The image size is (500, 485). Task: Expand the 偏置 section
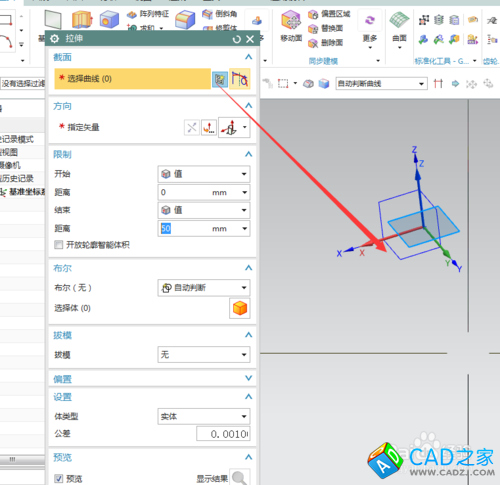248,378
